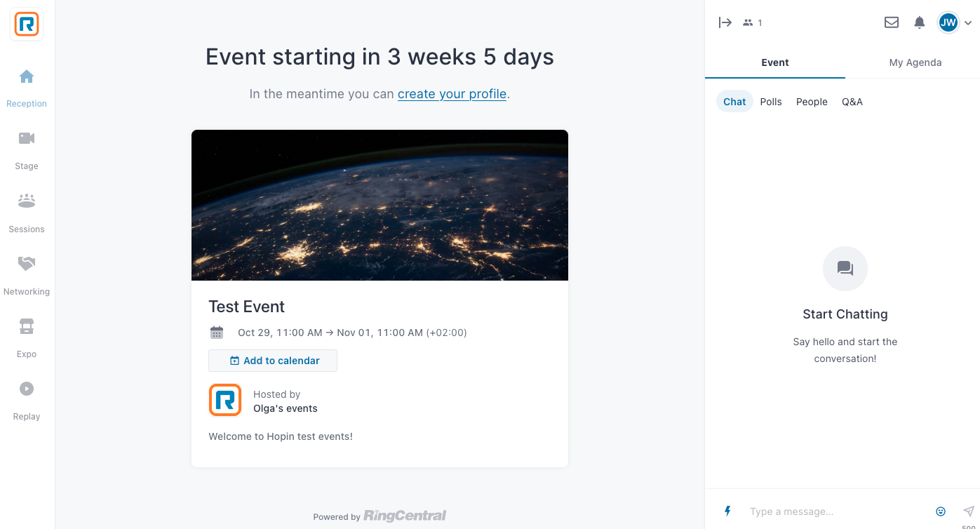The image size is (980, 529).
Task: Click the lightning bolt quick actions icon
Action: coord(727,511)
